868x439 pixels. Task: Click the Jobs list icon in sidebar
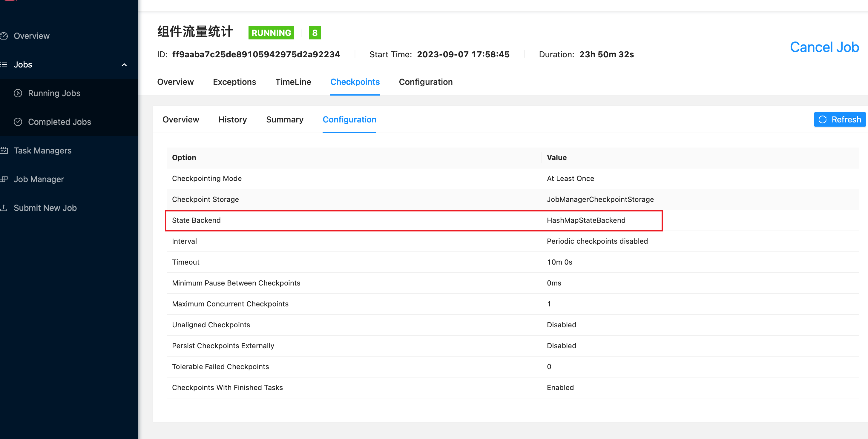click(x=4, y=65)
